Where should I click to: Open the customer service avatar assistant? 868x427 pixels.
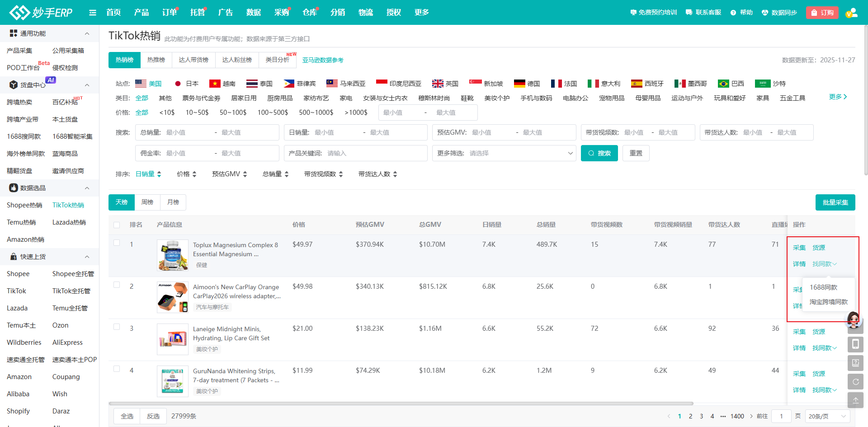[x=853, y=320]
